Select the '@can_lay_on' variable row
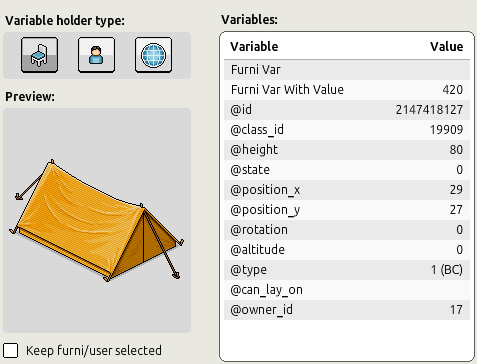Viewport: 477px width, 364px height. pos(347,290)
